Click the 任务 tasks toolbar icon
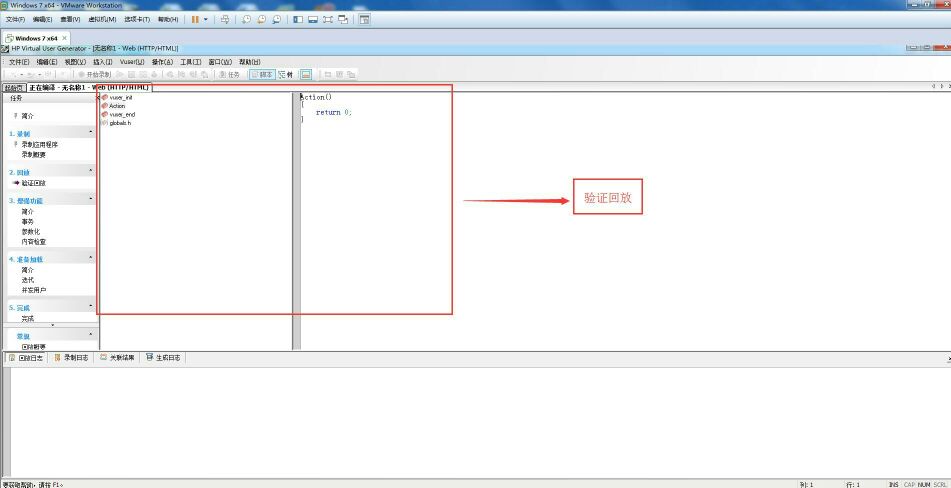 tap(229, 74)
